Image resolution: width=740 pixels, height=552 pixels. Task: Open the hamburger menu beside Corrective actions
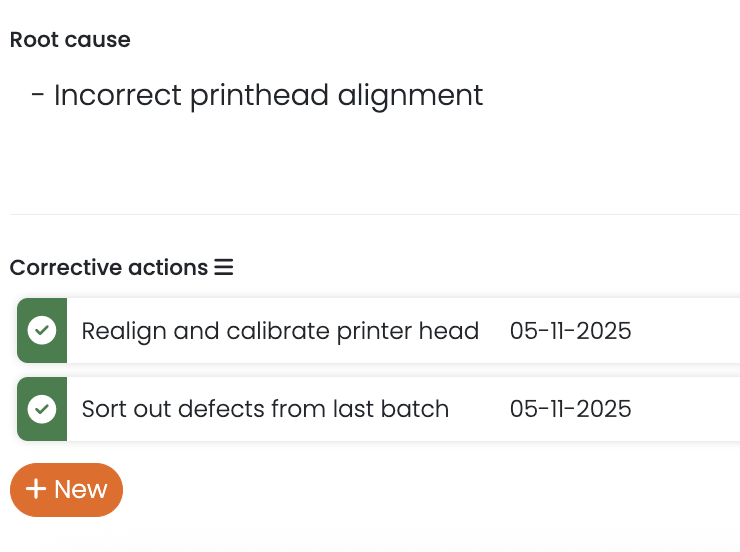pos(224,268)
